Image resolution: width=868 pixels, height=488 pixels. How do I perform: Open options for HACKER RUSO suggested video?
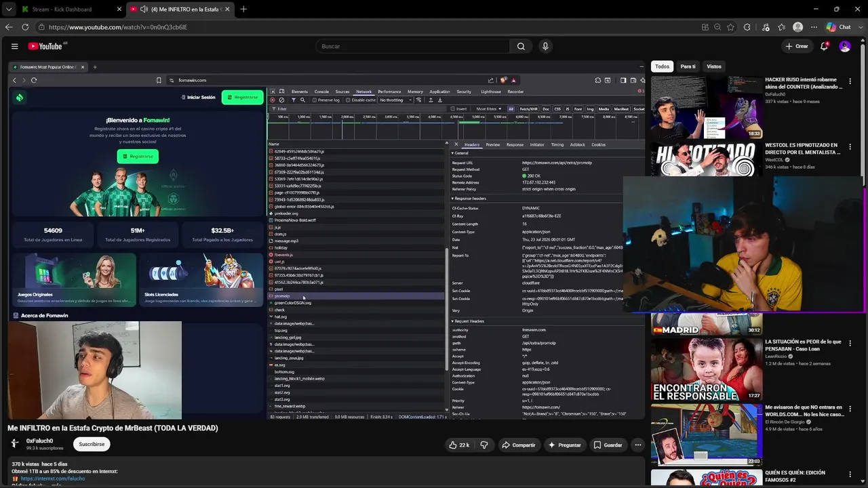coord(850,81)
